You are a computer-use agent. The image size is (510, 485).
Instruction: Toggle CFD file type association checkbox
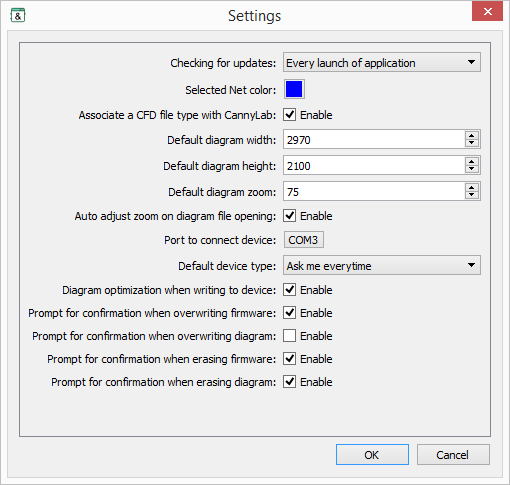point(289,115)
